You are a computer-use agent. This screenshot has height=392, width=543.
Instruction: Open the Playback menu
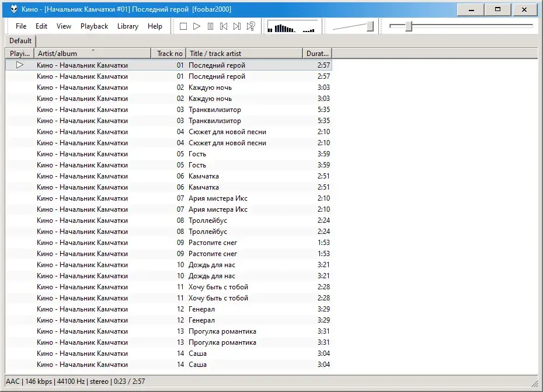94,26
